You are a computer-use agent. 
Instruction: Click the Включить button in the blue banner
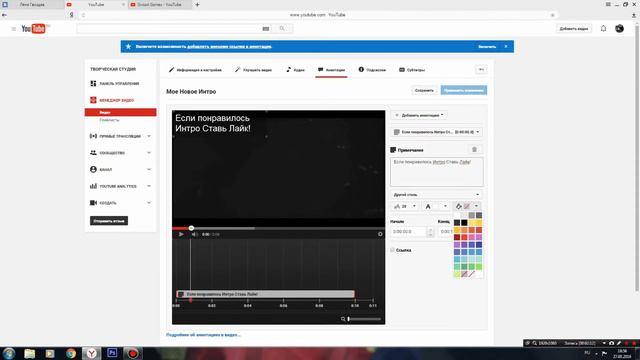(487, 47)
